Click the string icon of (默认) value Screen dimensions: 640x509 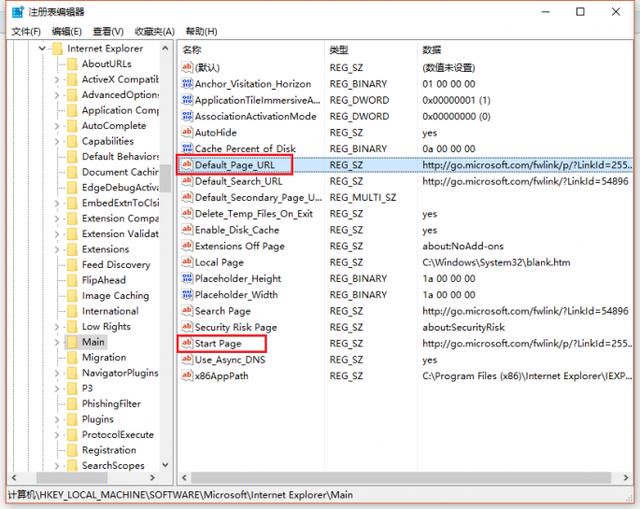point(187,67)
